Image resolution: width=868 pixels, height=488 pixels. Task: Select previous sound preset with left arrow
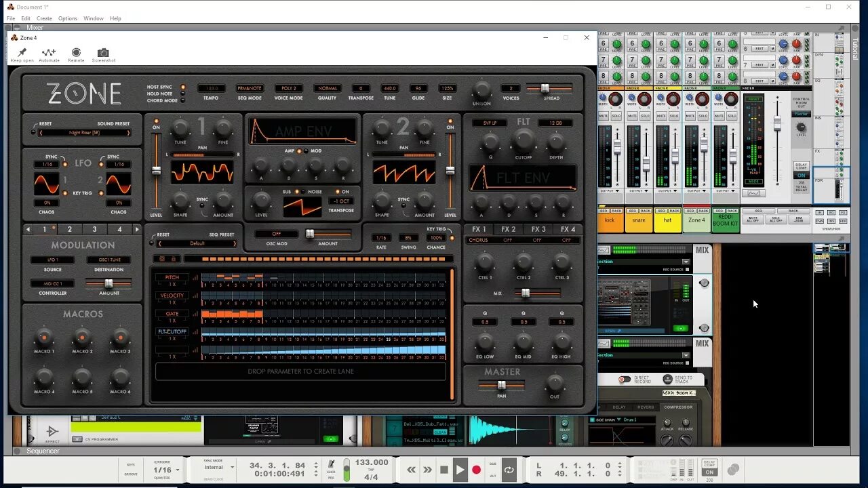click(x=41, y=133)
